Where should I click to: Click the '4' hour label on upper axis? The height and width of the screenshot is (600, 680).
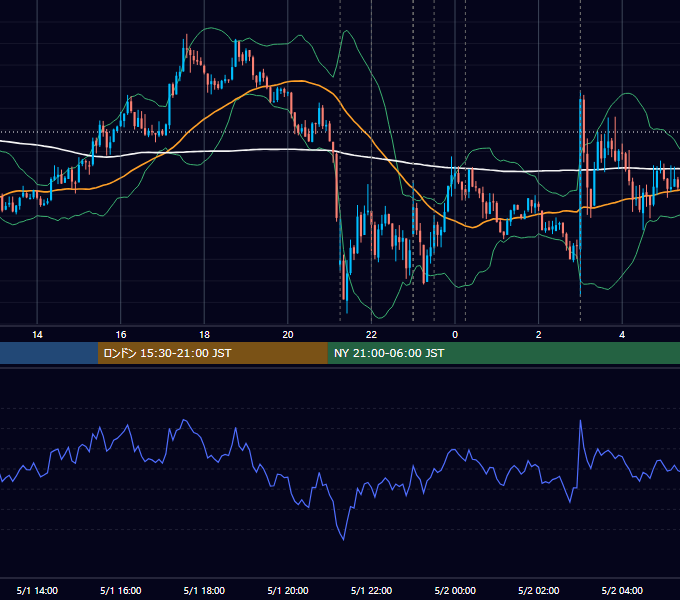coord(622,335)
